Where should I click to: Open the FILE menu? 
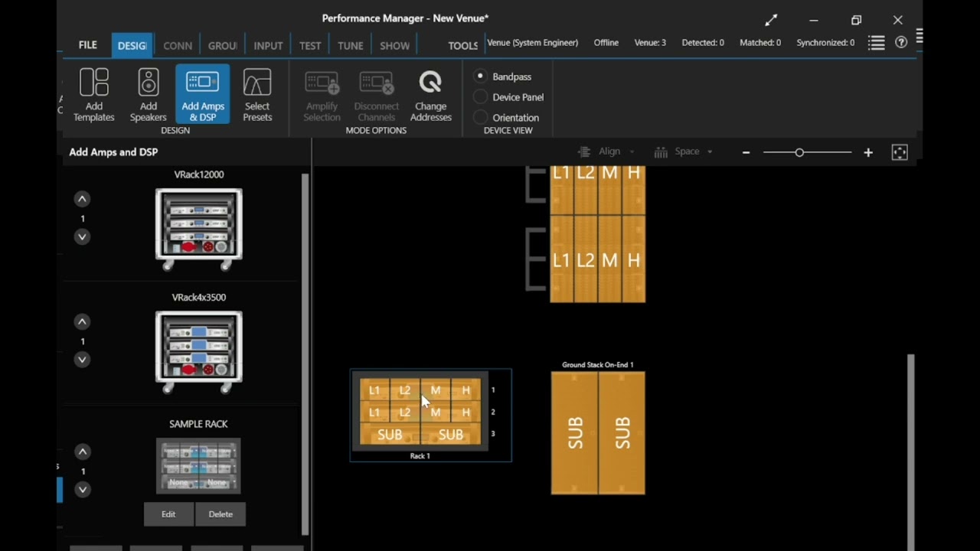(88, 45)
